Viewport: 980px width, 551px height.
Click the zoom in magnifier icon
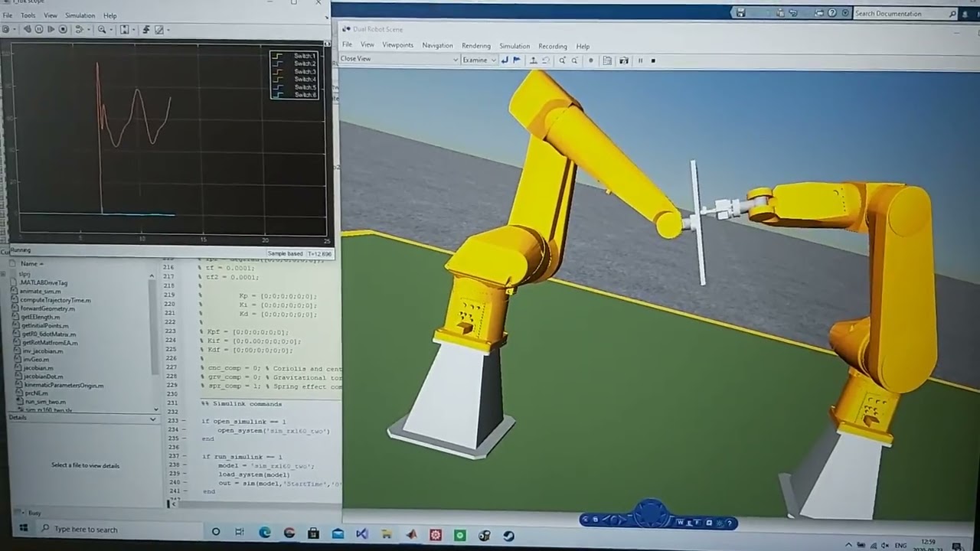tap(562, 60)
